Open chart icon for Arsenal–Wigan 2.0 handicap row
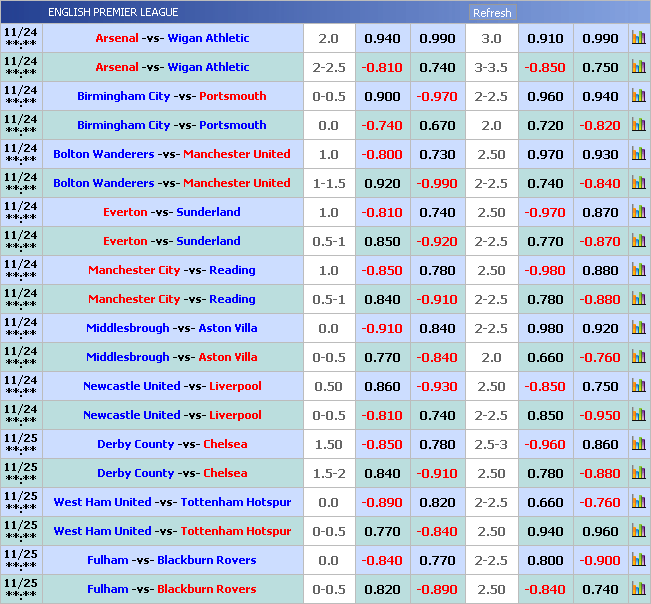Viewport: 651px width, 604px height. pyautogui.click(x=638, y=38)
